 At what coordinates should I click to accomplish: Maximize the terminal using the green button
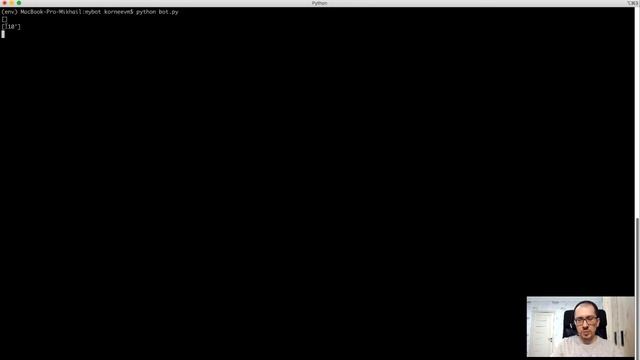pyautogui.click(x=19, y=3)
